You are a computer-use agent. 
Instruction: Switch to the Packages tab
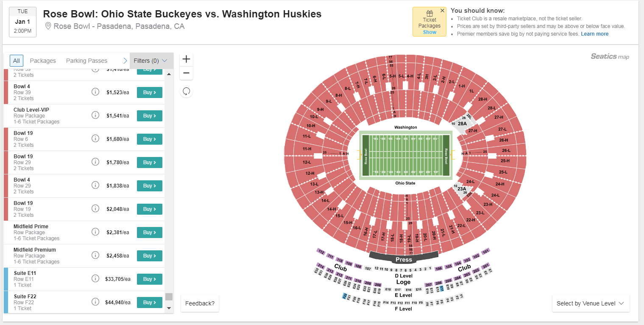pos(43,61)
